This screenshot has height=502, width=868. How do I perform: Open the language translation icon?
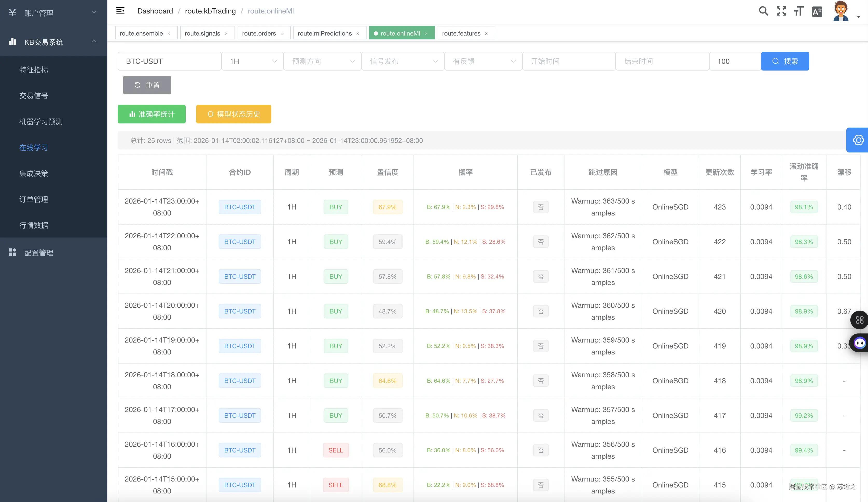click(817, 12)
